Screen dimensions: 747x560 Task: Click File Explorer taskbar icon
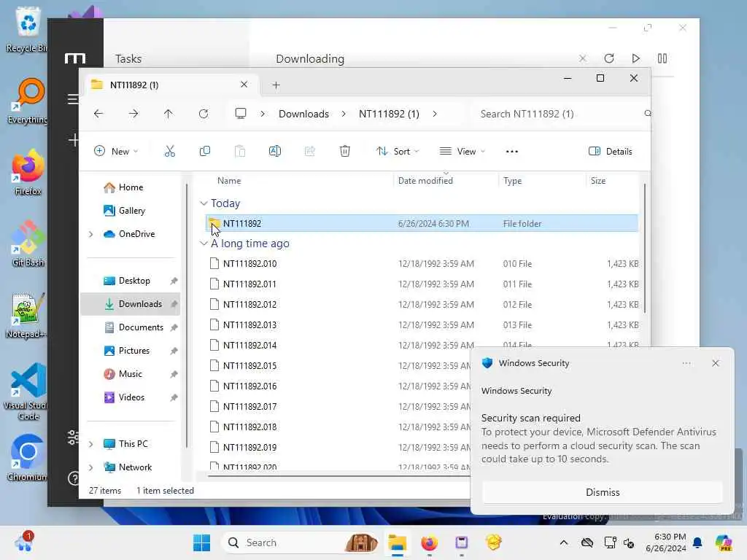(x=397, y=542)
